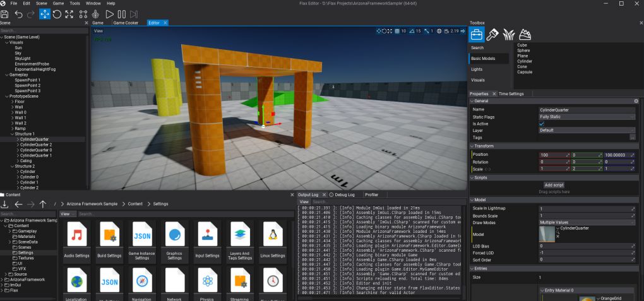644x301 pixels.
Task: Switch to the Game Cooker tab
Action: [126, 23]
